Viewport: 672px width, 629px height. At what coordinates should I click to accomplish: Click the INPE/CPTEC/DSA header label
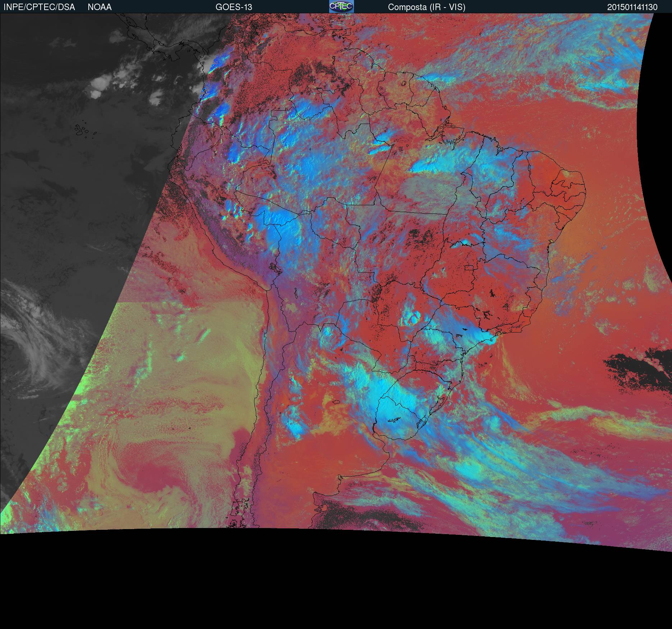(x=39, y=7)
